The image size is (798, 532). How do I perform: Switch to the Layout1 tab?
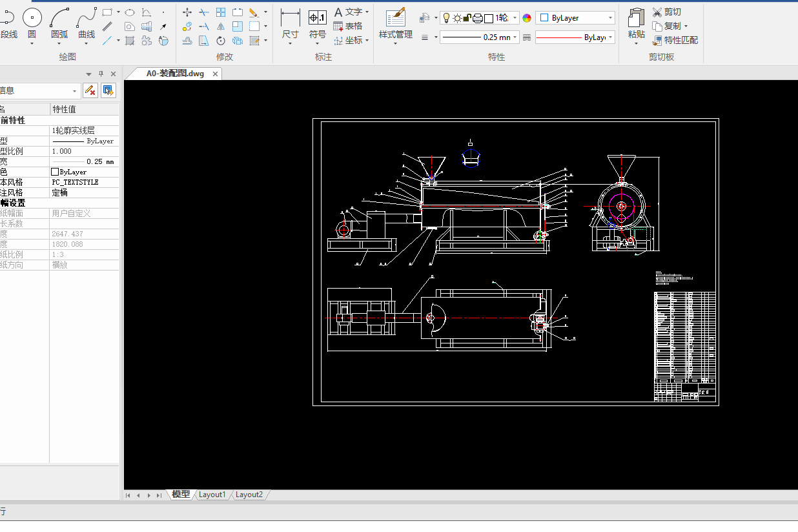point(212,495)
